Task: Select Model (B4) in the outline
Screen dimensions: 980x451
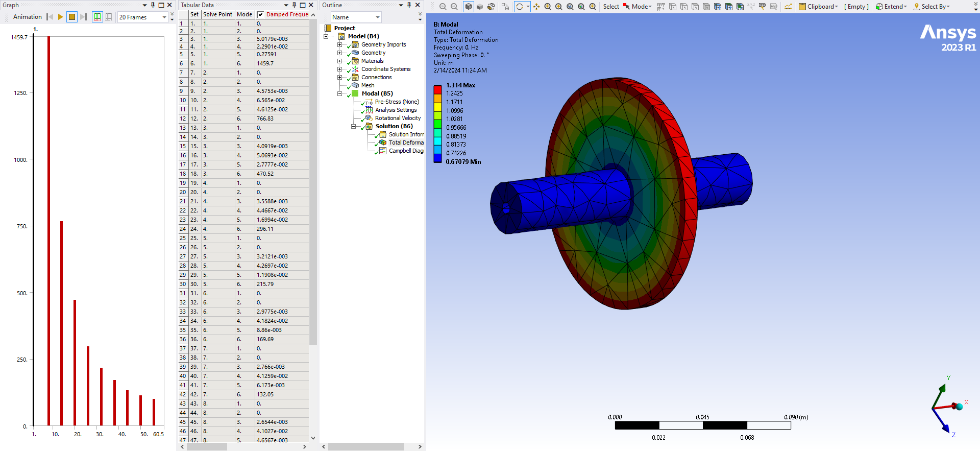Action: pyautogui.click(x=363, y=36)
